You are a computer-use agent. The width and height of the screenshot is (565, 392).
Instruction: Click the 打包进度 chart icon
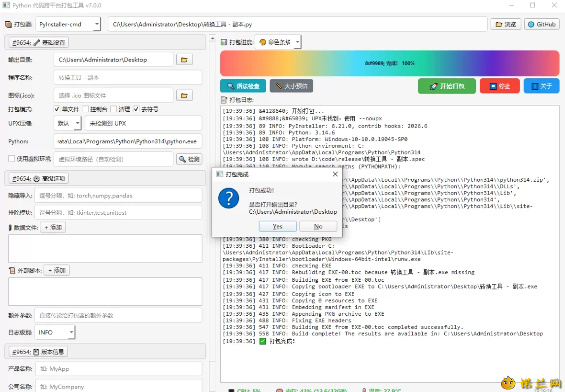(224, 42)
